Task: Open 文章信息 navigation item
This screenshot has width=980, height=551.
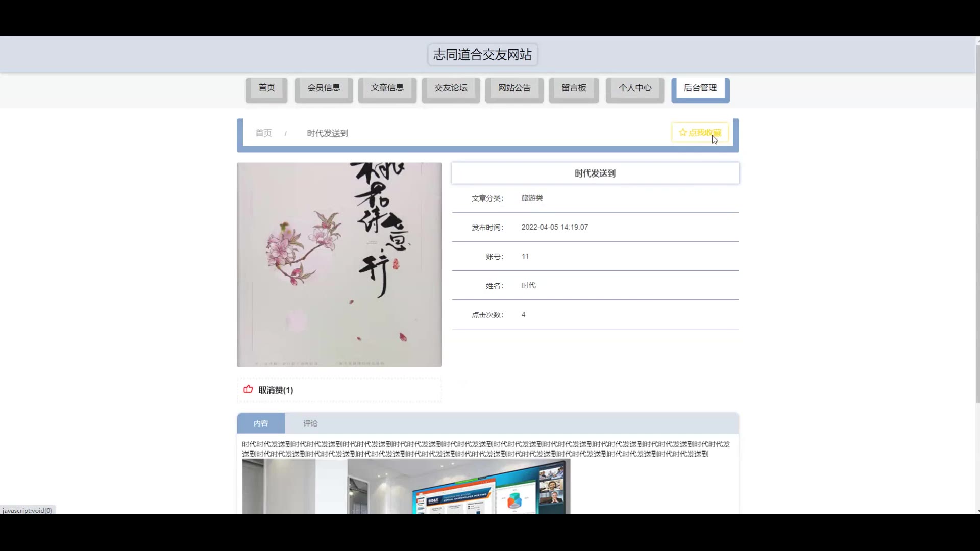Action: (387, 88)
